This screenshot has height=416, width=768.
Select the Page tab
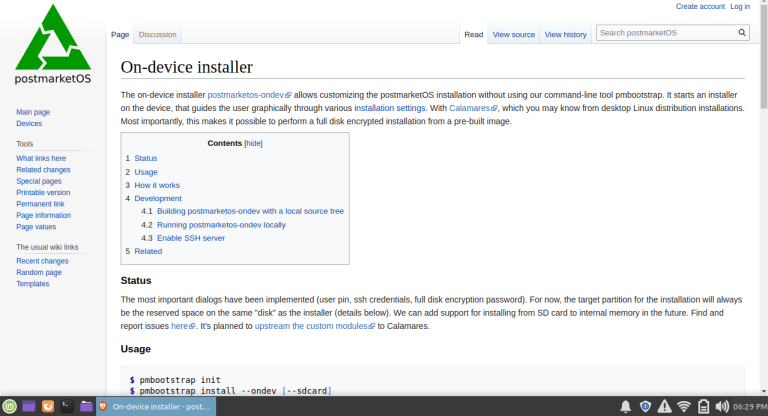tap(120, 34)
